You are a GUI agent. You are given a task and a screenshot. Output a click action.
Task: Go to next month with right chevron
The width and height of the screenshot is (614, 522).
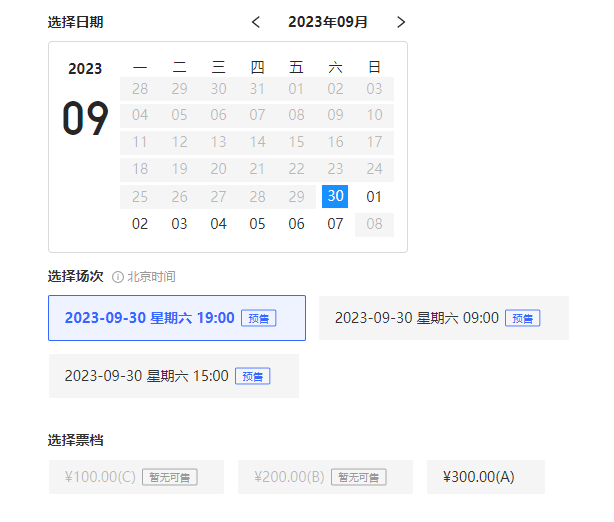click(x=401, y=22)
